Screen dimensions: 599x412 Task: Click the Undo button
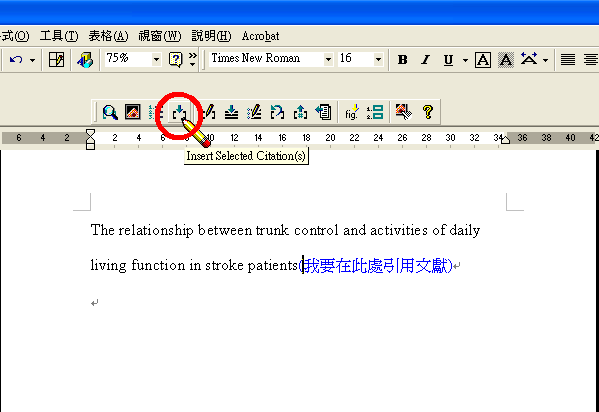point(16,60)
